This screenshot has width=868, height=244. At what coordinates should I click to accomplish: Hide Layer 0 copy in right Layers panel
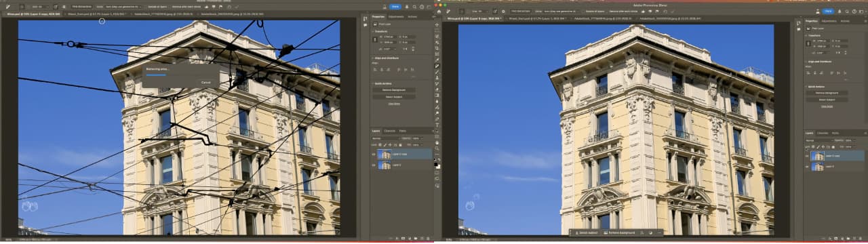tap(807, 156)
